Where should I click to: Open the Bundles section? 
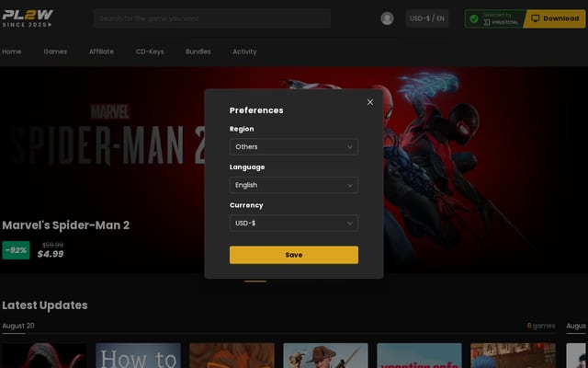(x=198, y=52)
